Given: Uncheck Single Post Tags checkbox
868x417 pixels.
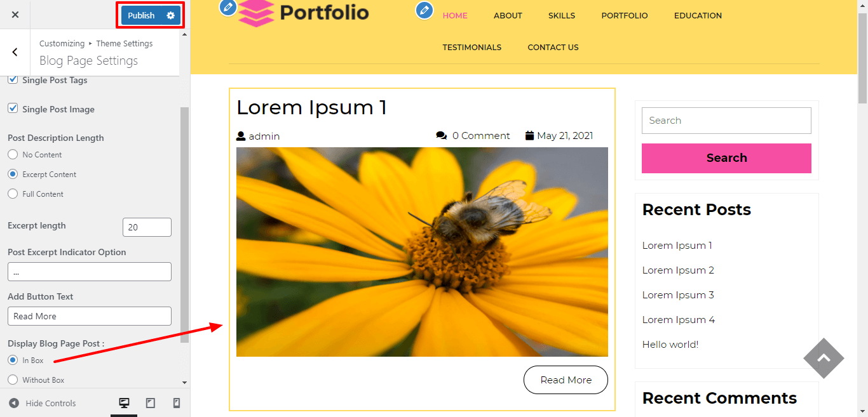Looking at the screenshot, I should (13, 80).
